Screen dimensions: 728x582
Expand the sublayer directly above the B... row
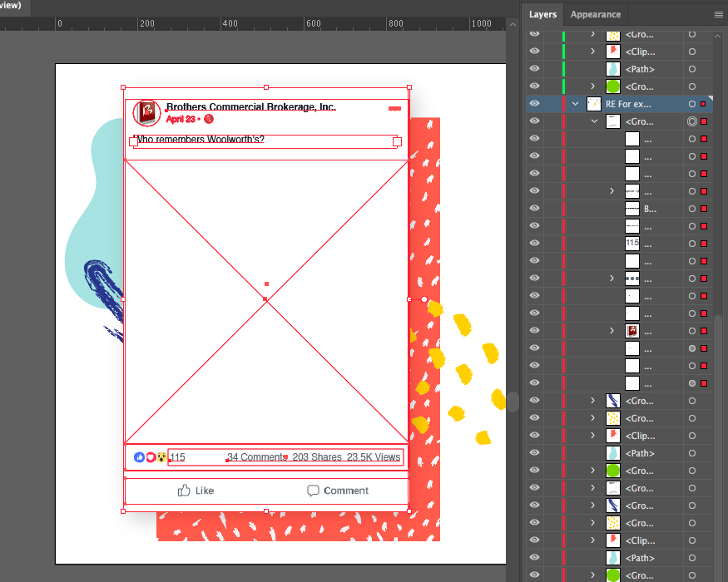pyautogui.click(x=612, y=191)
